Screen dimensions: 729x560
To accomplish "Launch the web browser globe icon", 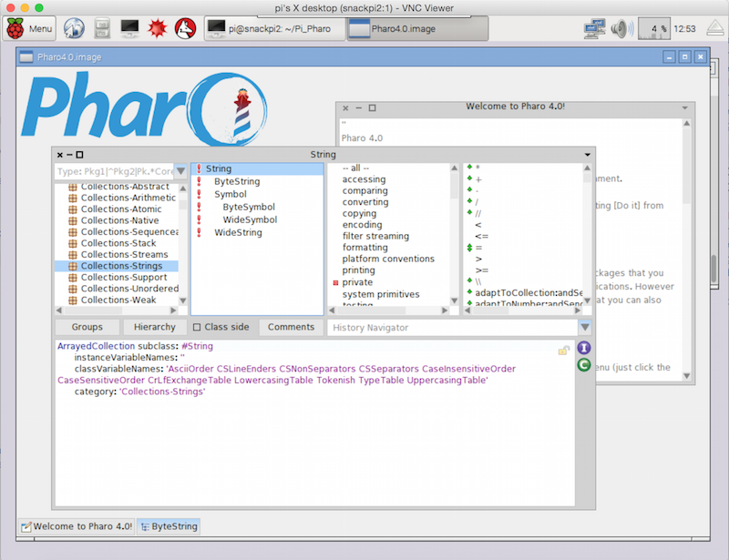I will point(74,28).
